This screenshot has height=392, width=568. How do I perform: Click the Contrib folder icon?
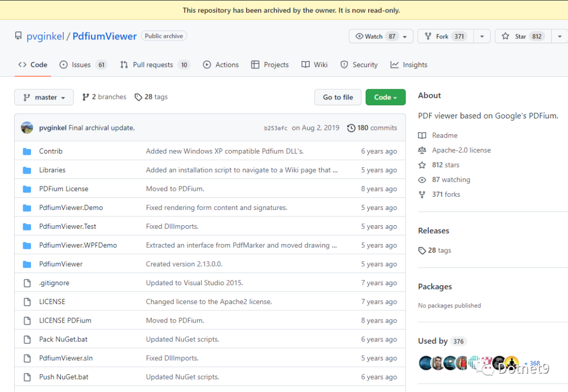click(x=27, y=152)
